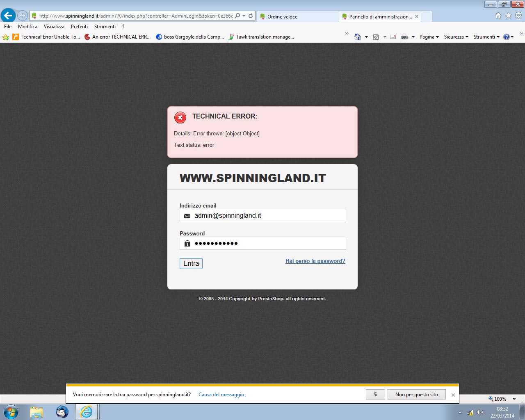Open the ? help menu
This screenshot has width=525, height=420.
coord(123,27)
